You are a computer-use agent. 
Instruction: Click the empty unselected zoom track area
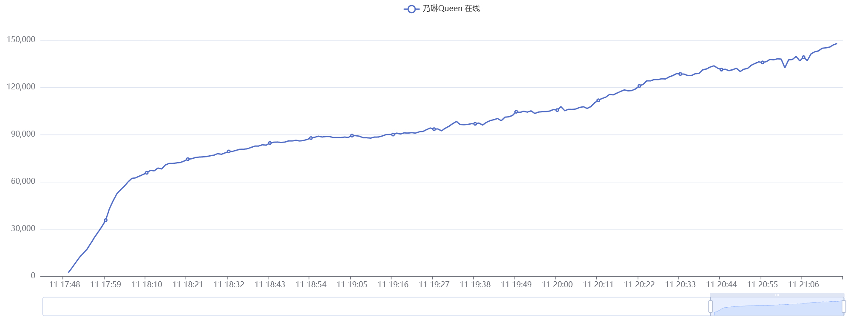[x=374, y=306]
